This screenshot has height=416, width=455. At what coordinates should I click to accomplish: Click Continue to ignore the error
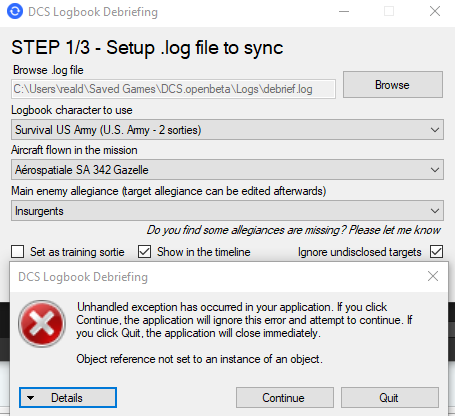tap(285, 397)
